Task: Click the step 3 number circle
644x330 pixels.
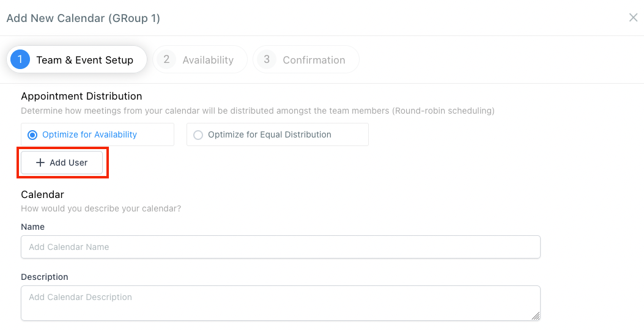Action: coord(266,59)
